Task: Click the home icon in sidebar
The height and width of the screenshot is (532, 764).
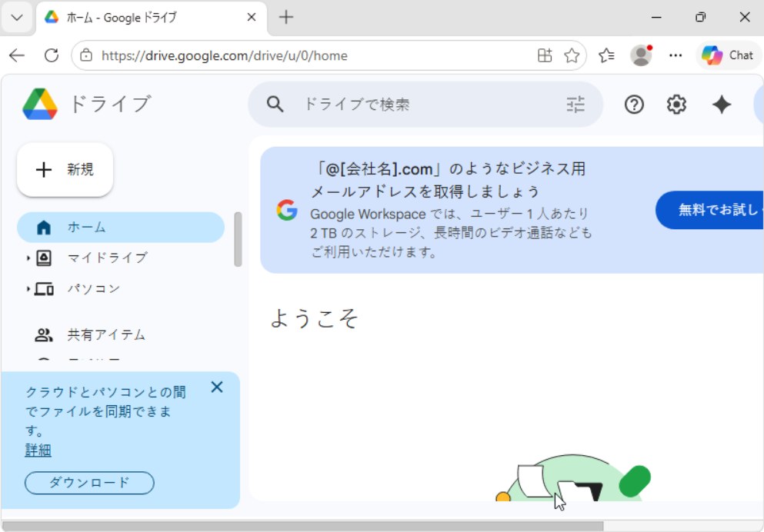Action: click(44, 228)
